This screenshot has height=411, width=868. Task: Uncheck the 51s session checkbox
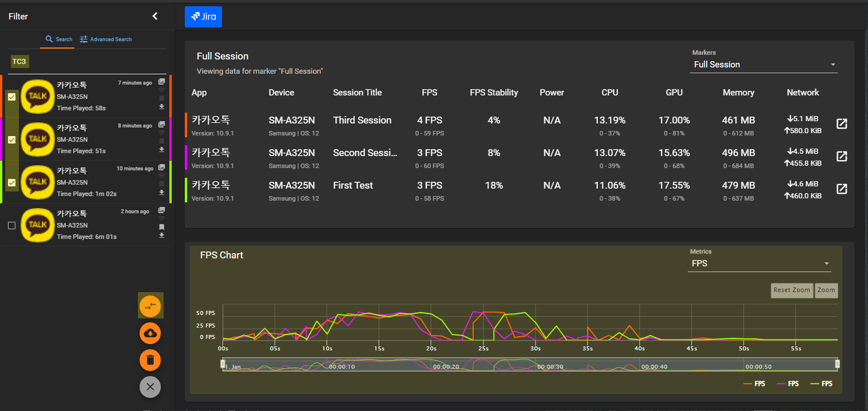click(x=11, y=139)
